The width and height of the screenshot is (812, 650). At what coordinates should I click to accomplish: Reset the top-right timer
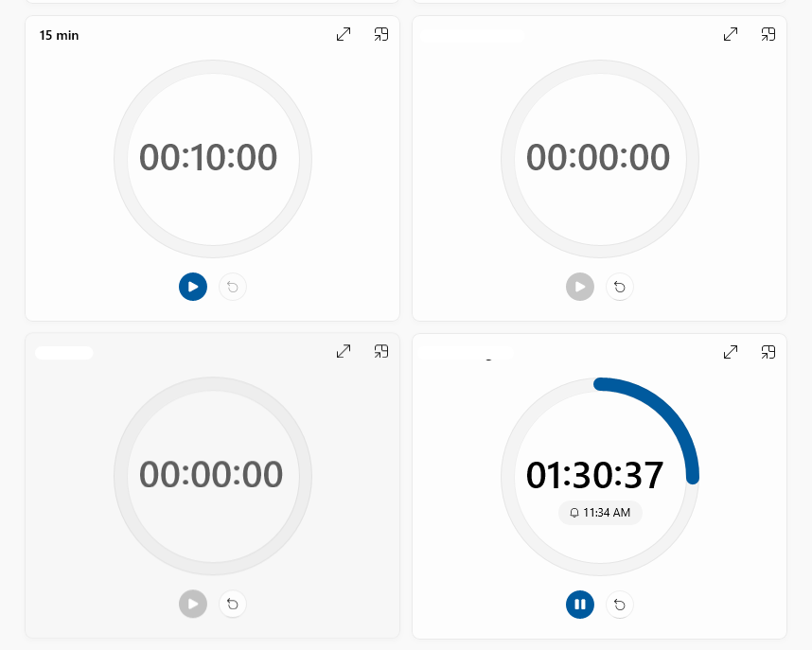[x=620, y=287]
